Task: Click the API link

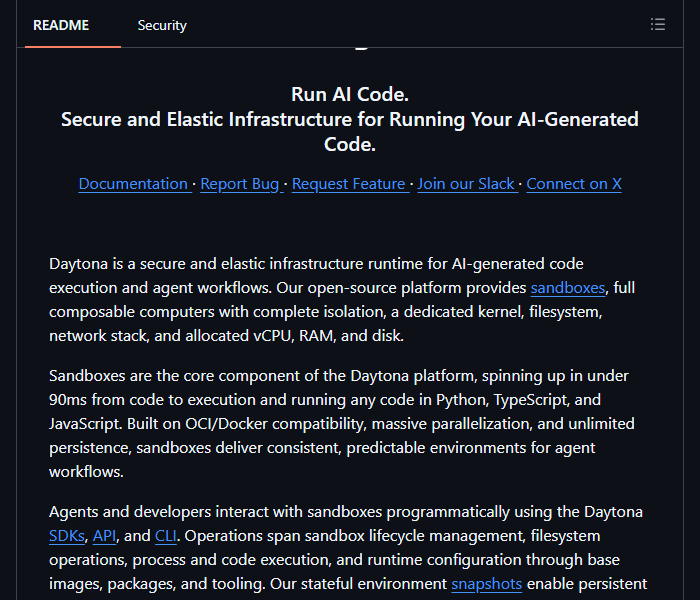Action: [x=104, y=535]
